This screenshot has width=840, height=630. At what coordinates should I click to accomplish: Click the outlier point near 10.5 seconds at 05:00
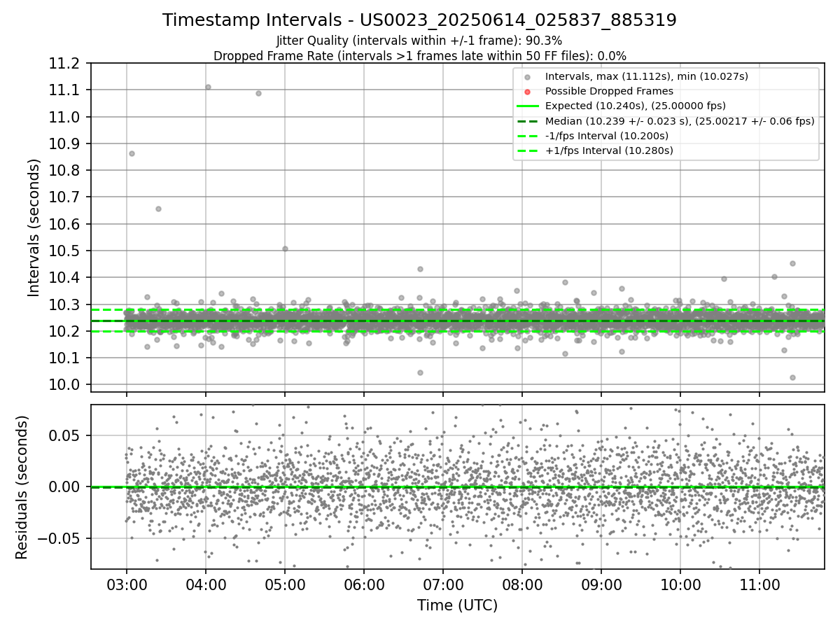285,248
